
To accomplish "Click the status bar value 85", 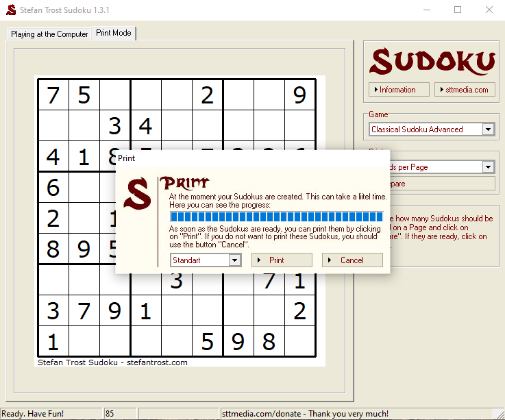I will pos(110,414).
